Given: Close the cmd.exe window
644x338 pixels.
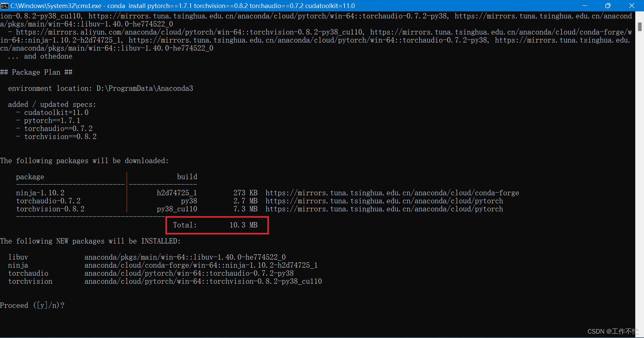Looking at the screenshot, I should 632,6.
